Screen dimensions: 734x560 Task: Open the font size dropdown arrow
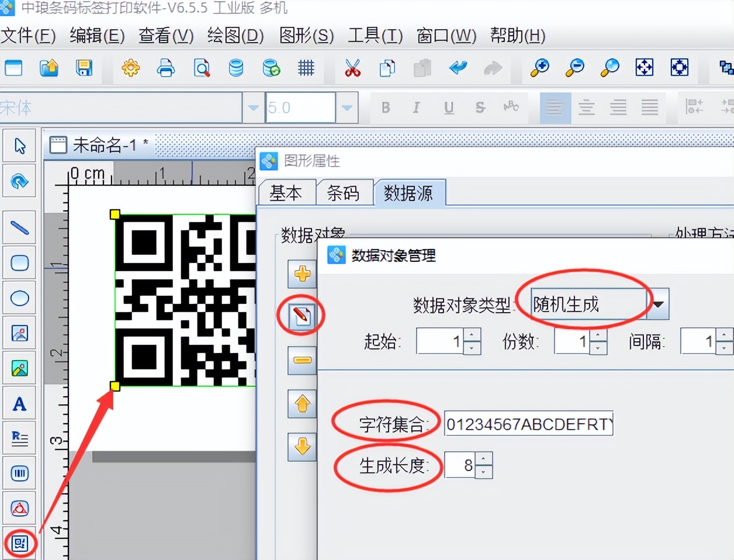(347, 108)
